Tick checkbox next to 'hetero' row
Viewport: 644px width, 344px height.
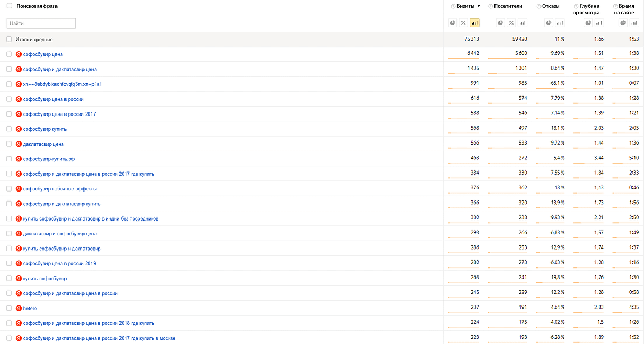[x=9, y=308]
